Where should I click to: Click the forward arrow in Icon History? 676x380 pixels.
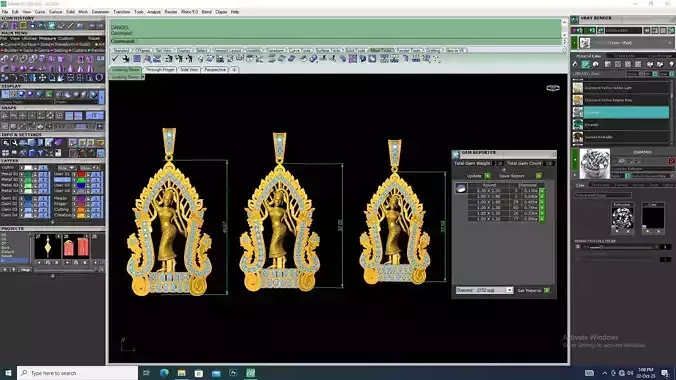click(100, 26)
